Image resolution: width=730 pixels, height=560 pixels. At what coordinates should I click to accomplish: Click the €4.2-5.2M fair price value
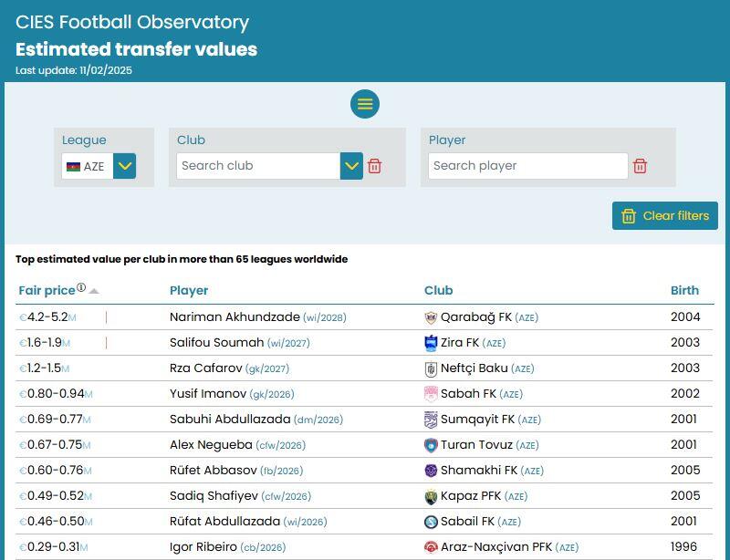point(47,317)
